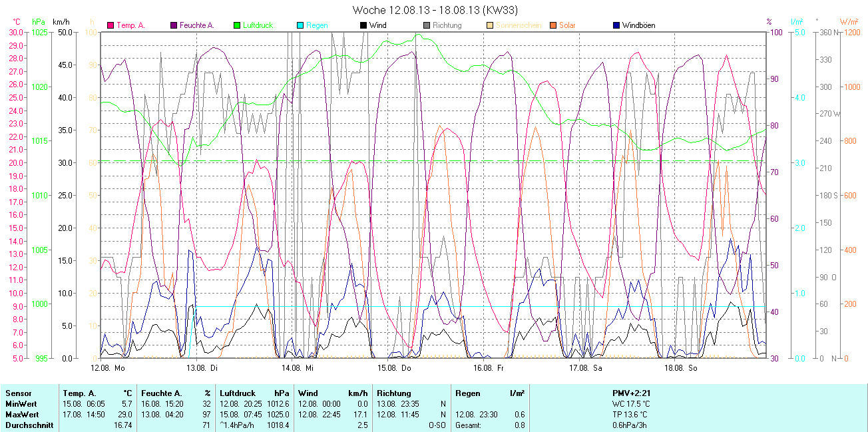Click the average pressure value 1018.4
This screenshot has width=868, height=432.
(278, 425)
